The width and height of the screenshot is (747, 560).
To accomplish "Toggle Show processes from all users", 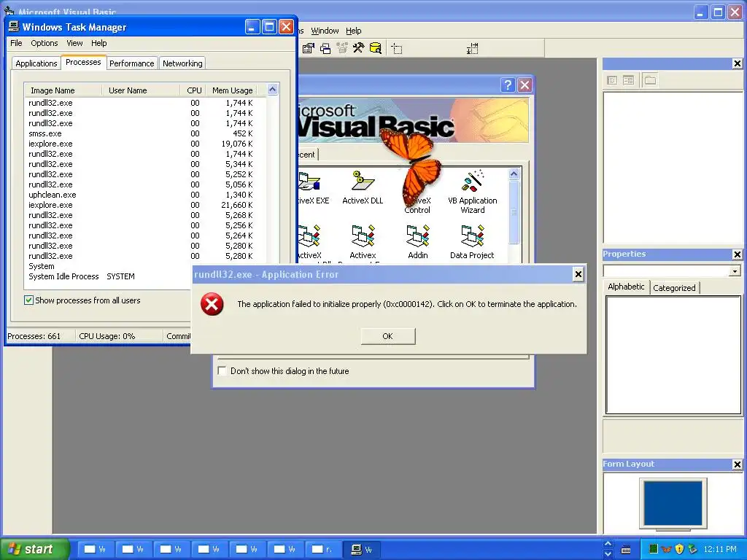I will tap(28, 300).
